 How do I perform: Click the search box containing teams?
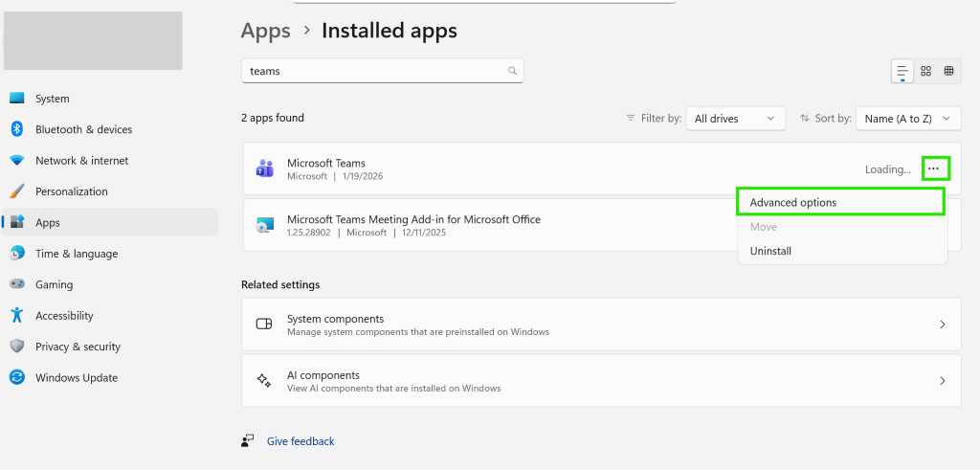pyautogui.click(x=383, y=71)
